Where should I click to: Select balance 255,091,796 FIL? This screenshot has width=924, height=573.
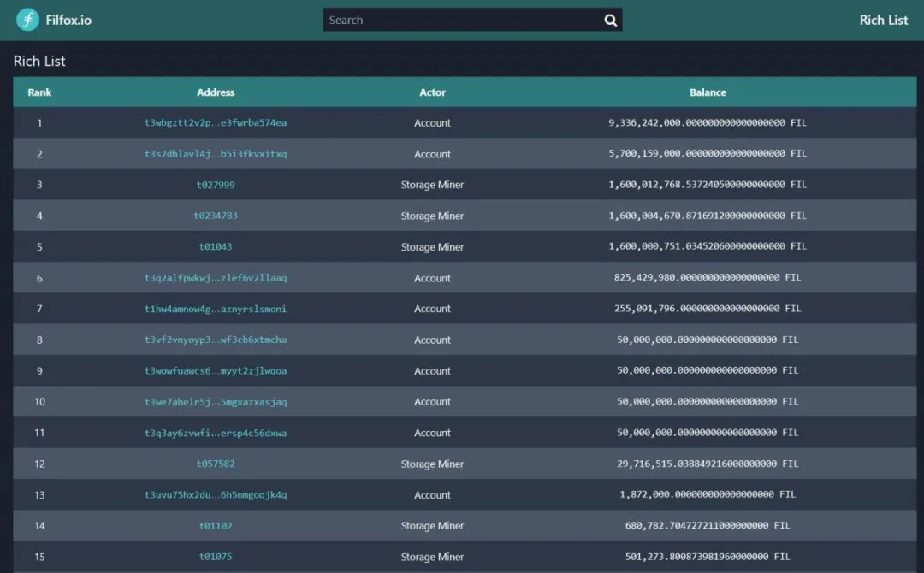[x=708, y=309]
